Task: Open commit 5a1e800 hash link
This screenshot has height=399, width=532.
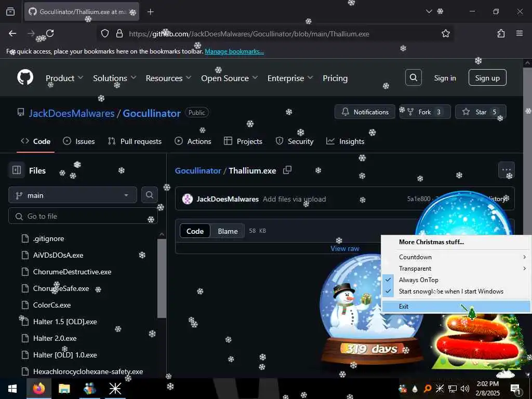Action: click(419, 199)
